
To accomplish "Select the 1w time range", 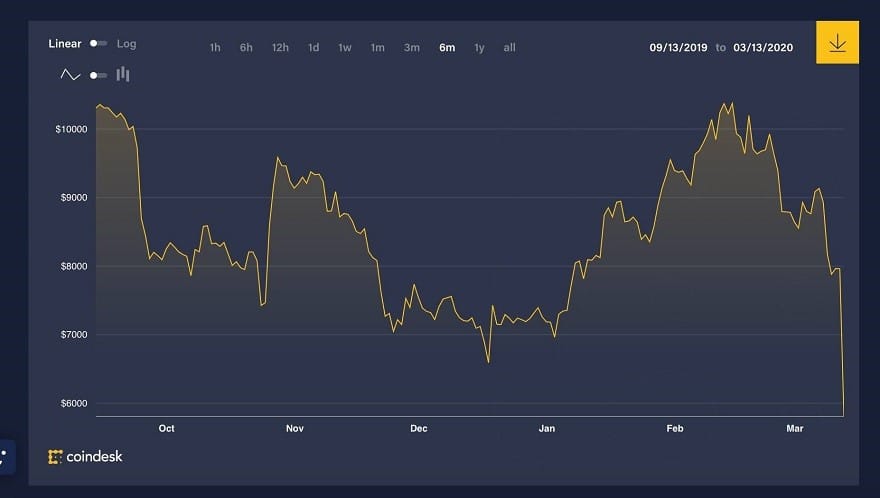I will point(345,48).
